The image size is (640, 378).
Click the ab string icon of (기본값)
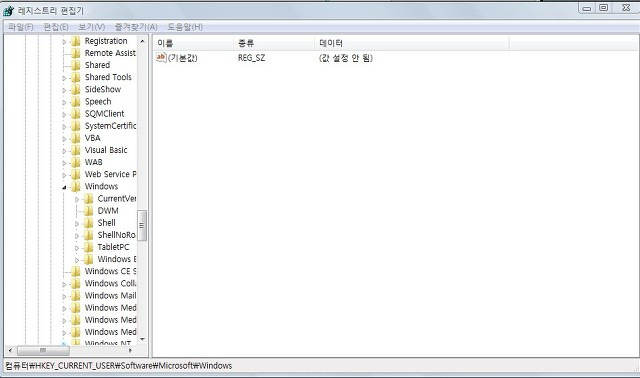point(161,58)
